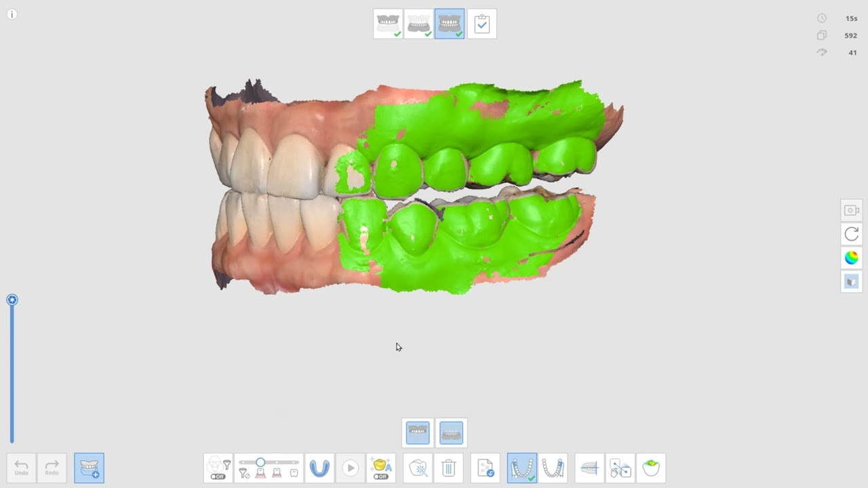Click the scan replay play button
Image resolution: width=868 pixels, height=488 pixels.
(x=350, y=468)
